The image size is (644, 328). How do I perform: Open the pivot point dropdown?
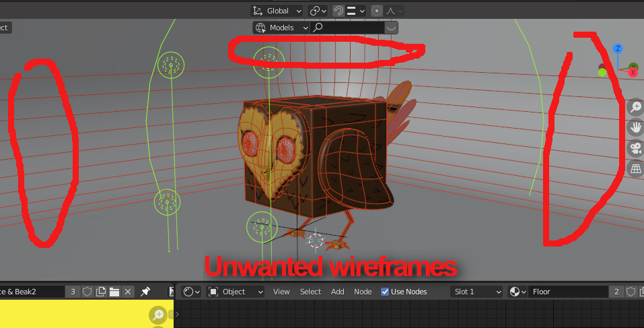pos(318,11)
